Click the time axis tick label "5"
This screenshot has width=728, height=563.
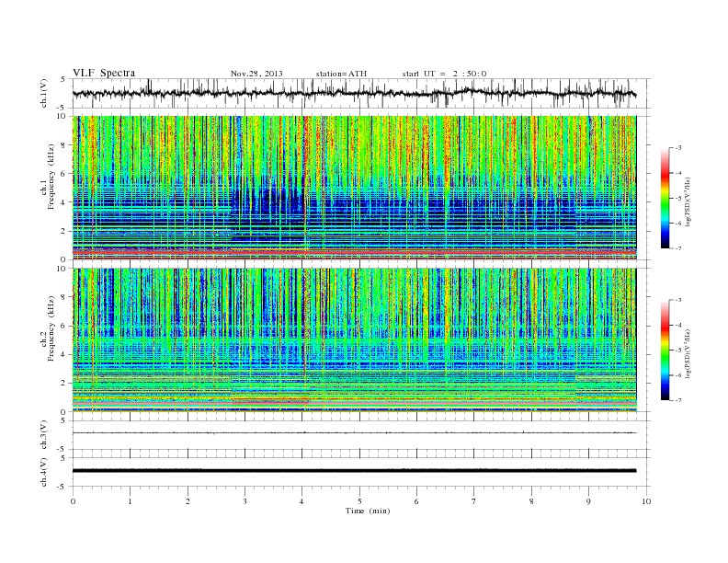(359, 501)
